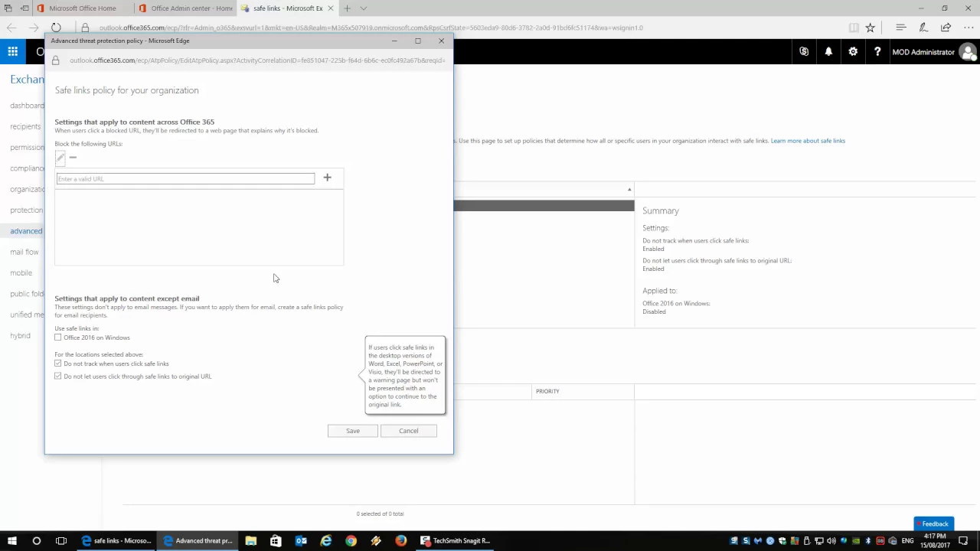Click the remove minus icon above URL list
Viewport: 980px width, 551px height.
pos(73,158)
